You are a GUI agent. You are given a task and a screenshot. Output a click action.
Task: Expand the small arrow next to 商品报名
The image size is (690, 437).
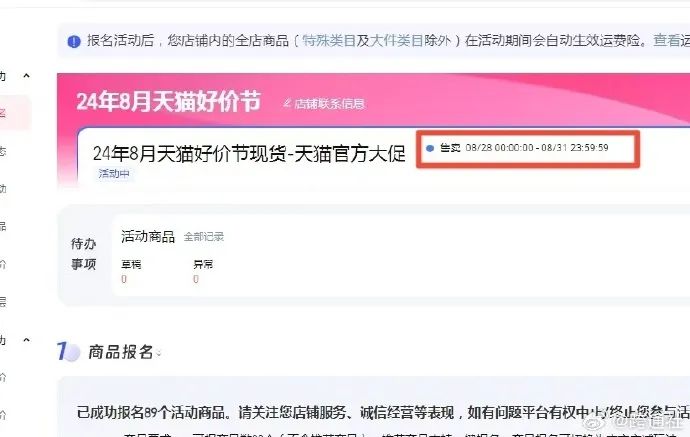point(159,353)
